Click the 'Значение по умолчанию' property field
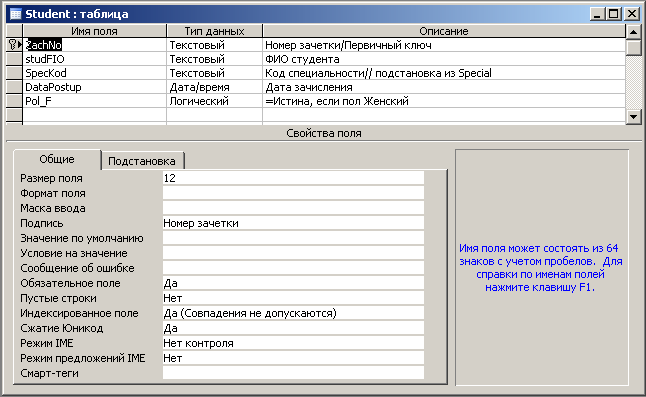Image resolution: width=646 pixels, height=397 pixels. coord(293,238)
